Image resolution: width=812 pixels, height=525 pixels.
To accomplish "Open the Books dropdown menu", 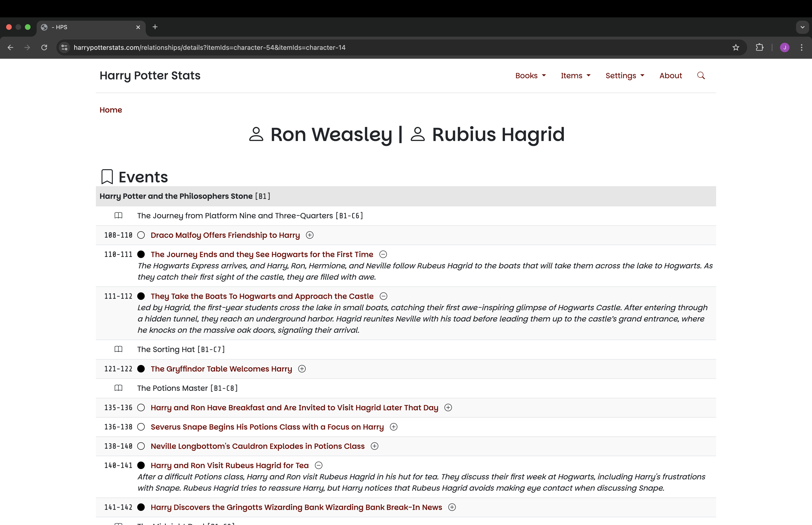I will [530, 76].
